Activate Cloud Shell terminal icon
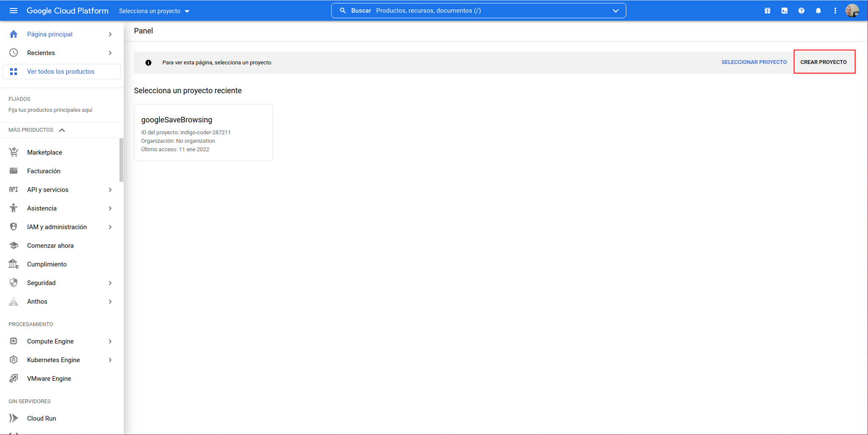The height and width of the screenshot is (435, 868). click(784, 11)
